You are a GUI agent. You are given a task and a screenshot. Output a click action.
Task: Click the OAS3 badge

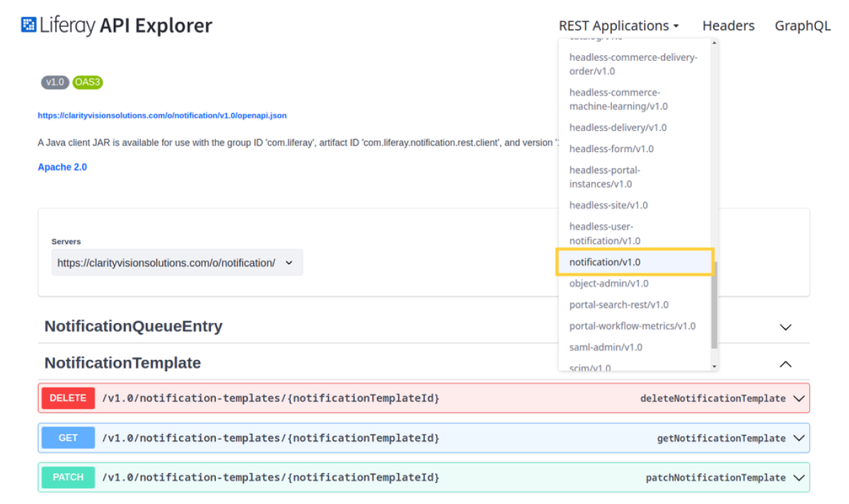click(88, 82)
